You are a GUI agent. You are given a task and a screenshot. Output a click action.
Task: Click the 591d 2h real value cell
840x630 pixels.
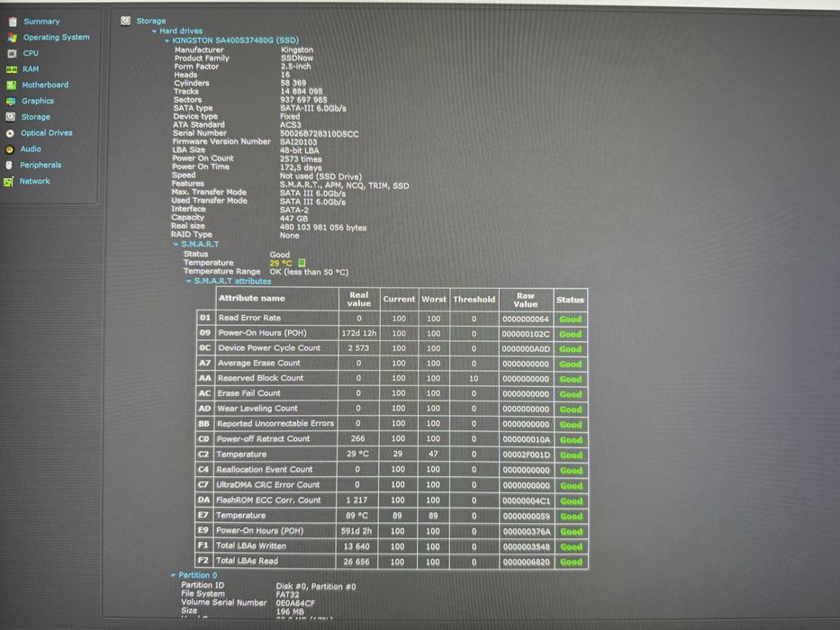pos(357,531)
